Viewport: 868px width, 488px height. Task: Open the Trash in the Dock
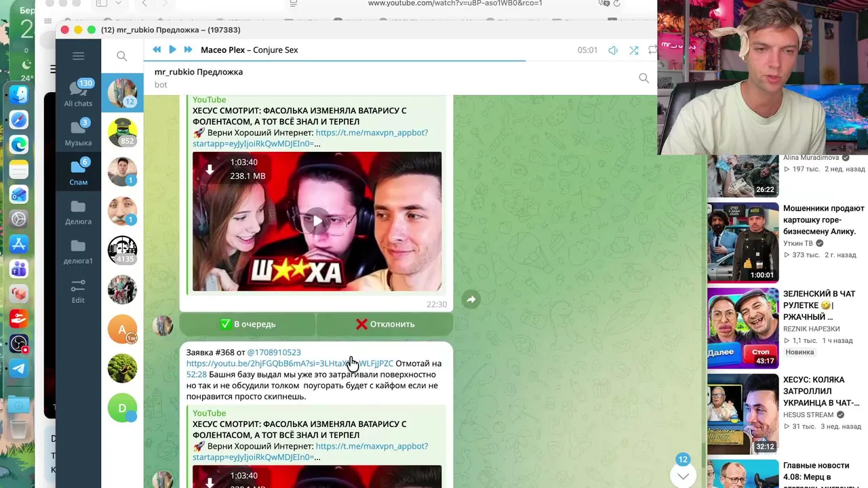pos(19,430)
